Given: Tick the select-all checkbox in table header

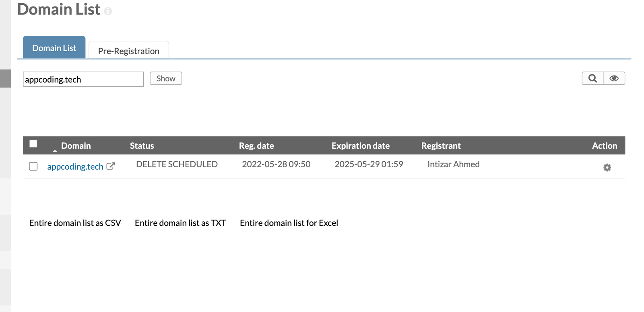Looking at the screenshot, I should pos(33,144).
